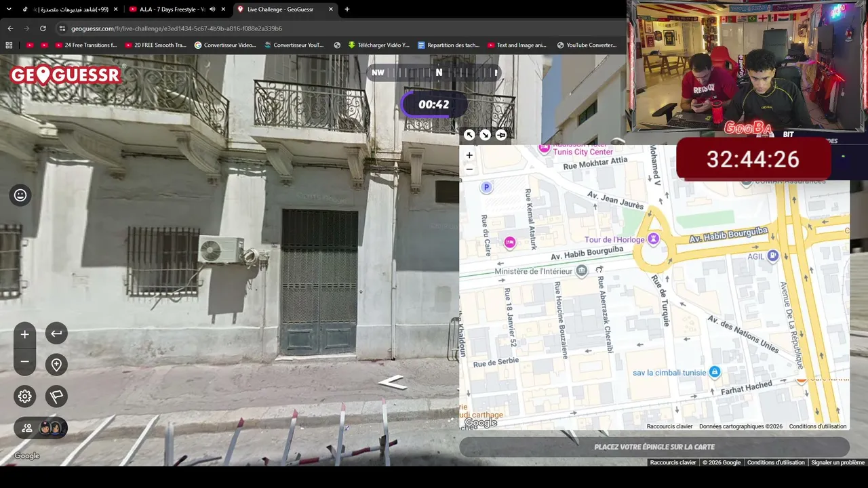Zoom in the street view
This screenshot has width=868, height=488.
[24, 334]
